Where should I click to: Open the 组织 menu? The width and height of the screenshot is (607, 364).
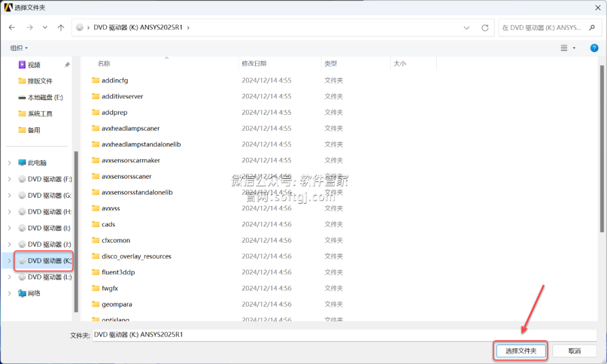click(x=19, y=48)
